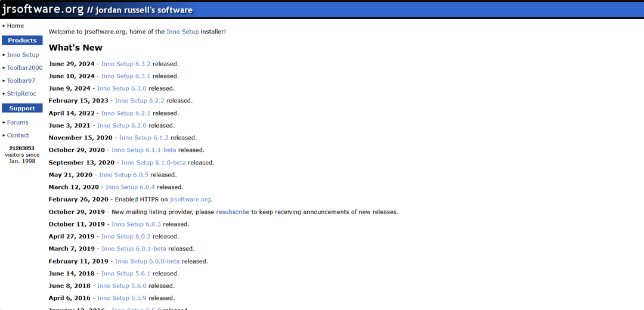
Task: Click the Inno Setup 6.1.2 link
Action: (x=144, y=138)
